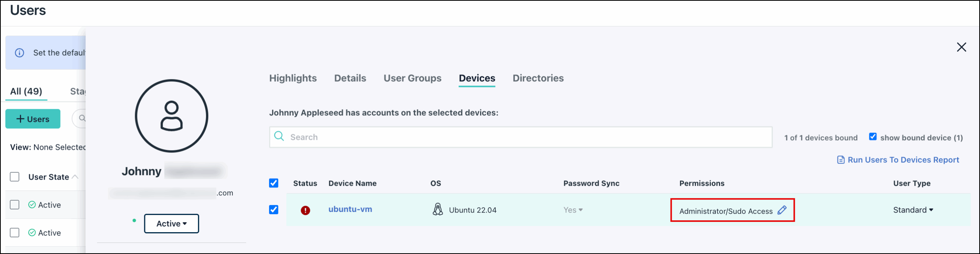Viewport: 980px width, 254px height.
Task: Open the Directories tab
Action: click(x=538, y=78)
